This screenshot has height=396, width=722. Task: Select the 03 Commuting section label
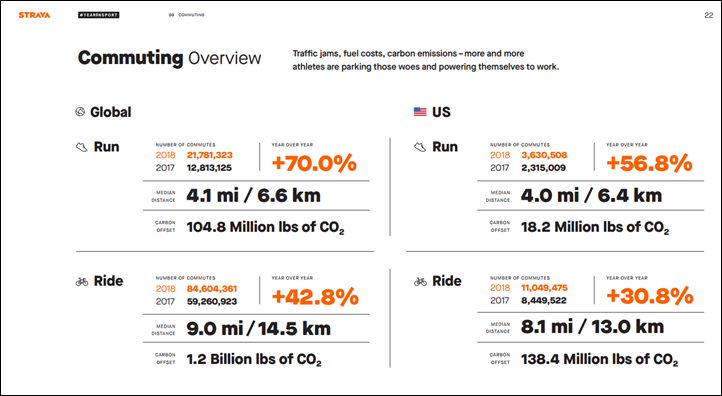pos(186,15)
